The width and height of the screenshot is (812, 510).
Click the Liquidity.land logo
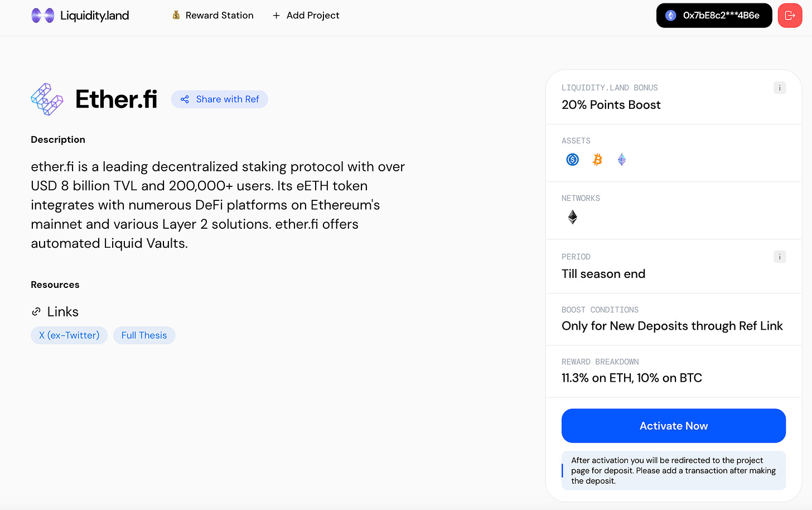[80, 16]
